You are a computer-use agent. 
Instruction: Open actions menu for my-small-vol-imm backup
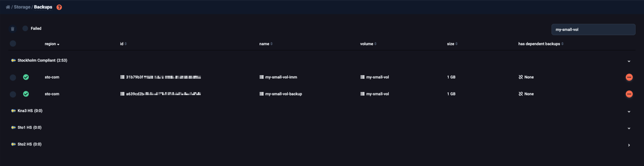[x=629, y=77]
